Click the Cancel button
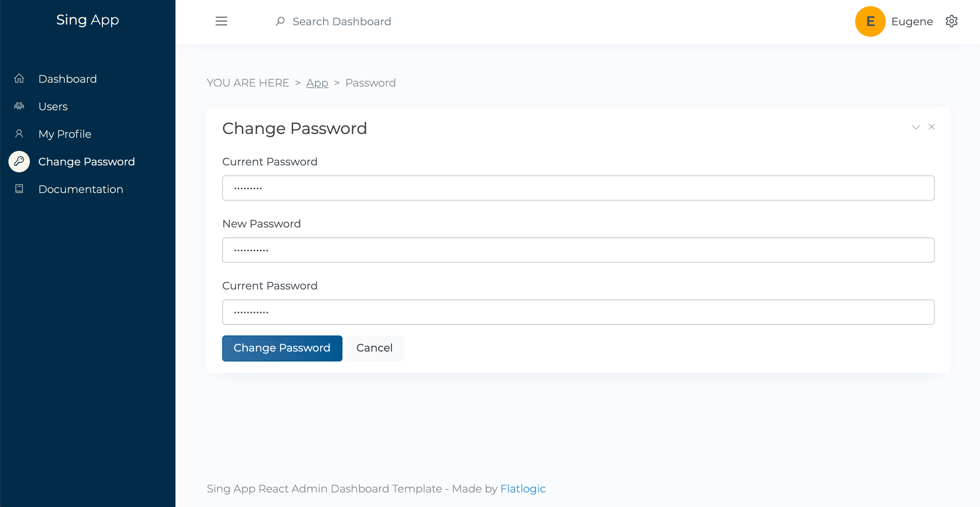 (374, 348)
